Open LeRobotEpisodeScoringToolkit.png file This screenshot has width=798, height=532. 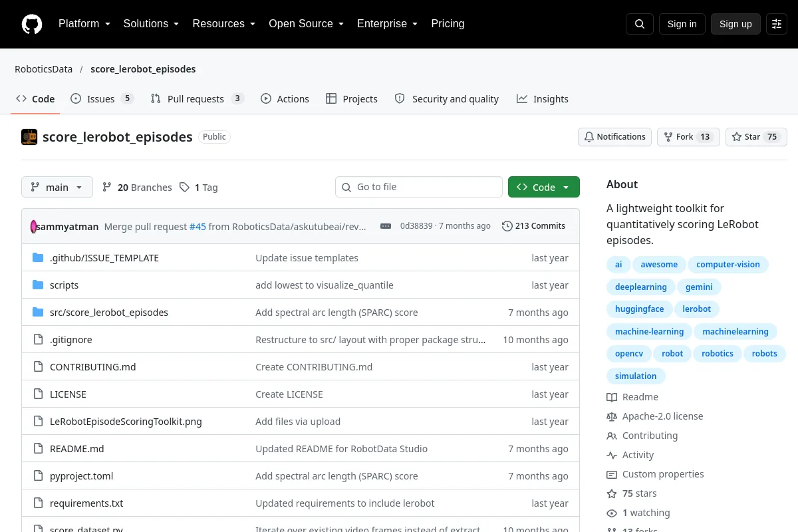tap(126, 422)
